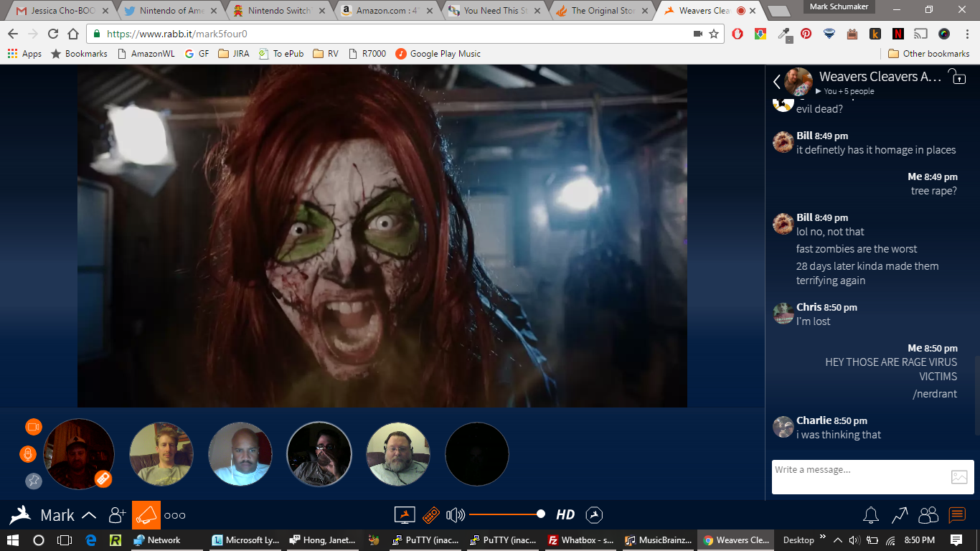
Task: Click the camera permission icon in address bar
Action: [697, 34]
